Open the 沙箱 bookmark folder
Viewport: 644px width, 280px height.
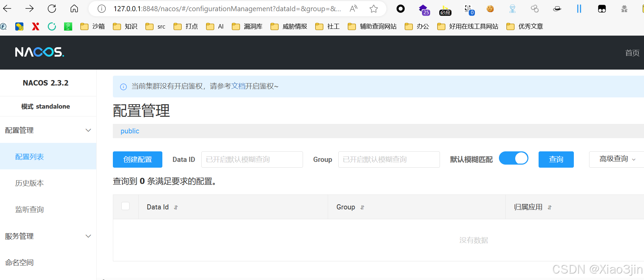pos(93,26)
